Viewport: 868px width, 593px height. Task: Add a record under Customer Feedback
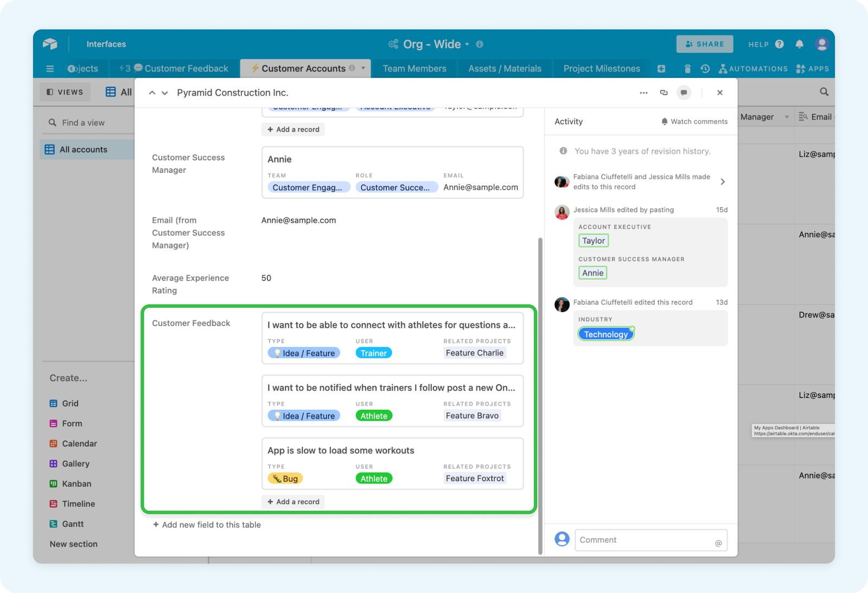(293, 502)
